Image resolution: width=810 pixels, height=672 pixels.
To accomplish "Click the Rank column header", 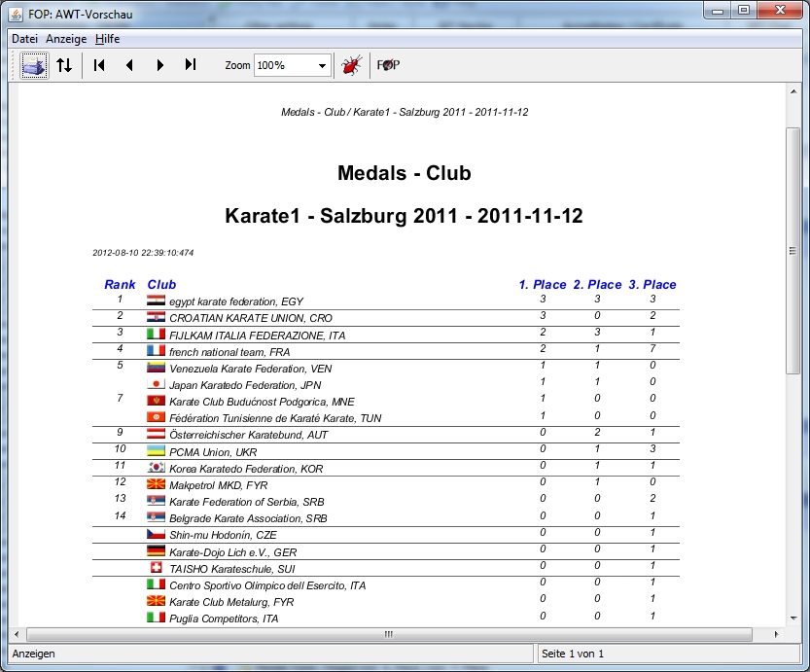I will (x=120, y=285).
